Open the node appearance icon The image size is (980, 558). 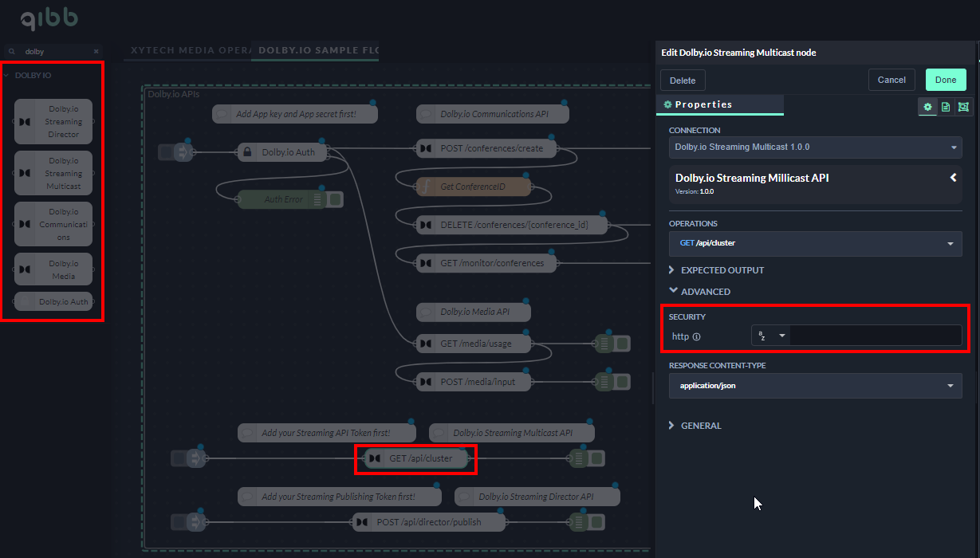pos(963,106)
